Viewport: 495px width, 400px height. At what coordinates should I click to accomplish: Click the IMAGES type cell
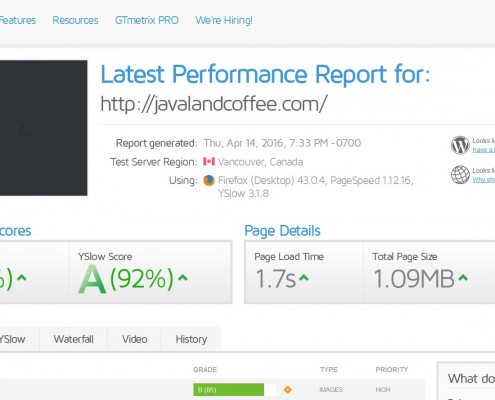(x=331, y=390)
